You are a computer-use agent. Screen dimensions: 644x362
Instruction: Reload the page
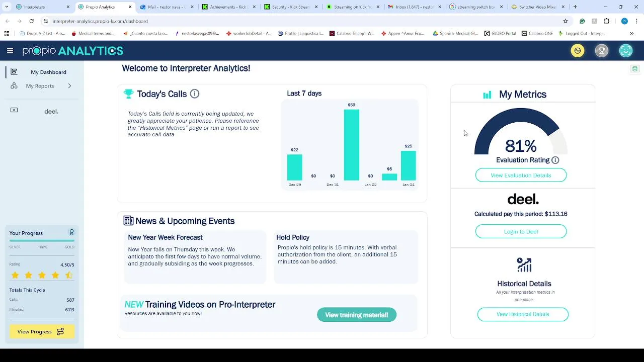point(31,21)
